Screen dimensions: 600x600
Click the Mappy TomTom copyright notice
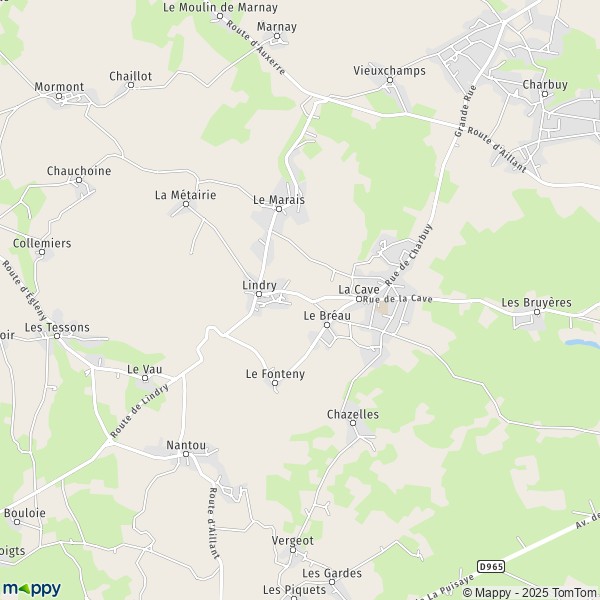(530, 593)
